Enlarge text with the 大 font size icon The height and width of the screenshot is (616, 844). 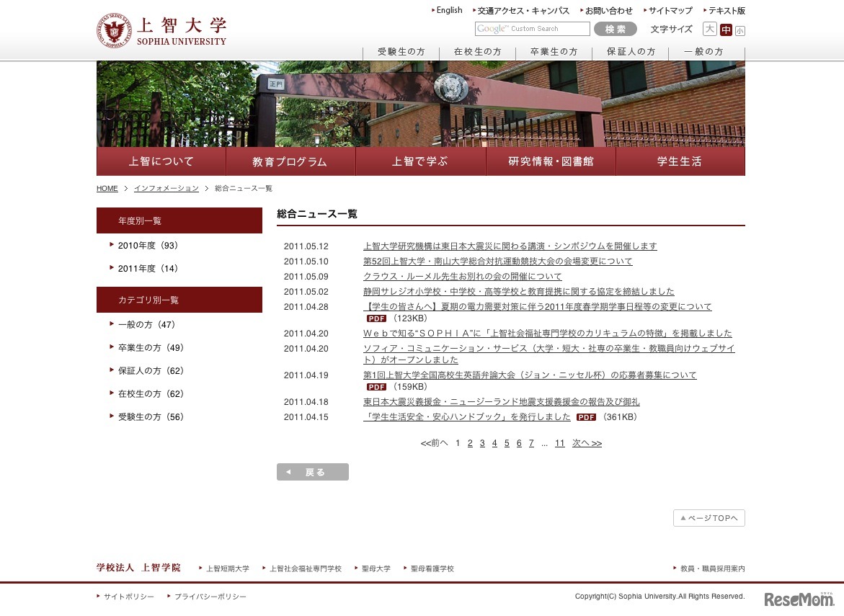coord(709,30)
